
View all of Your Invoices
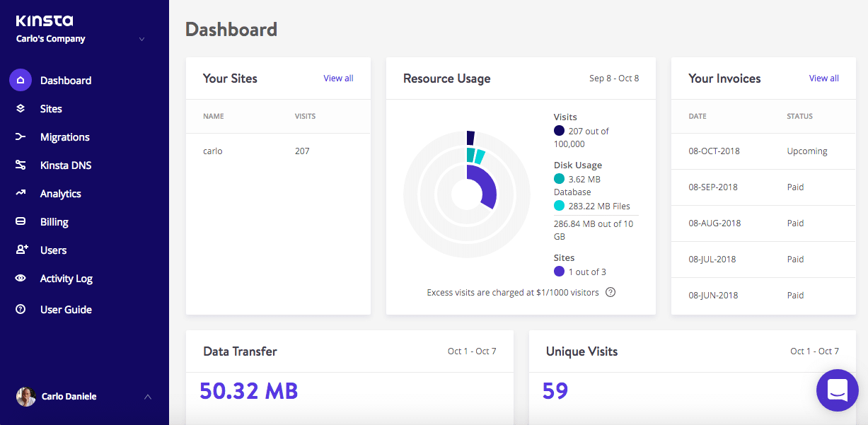point(823,78)
